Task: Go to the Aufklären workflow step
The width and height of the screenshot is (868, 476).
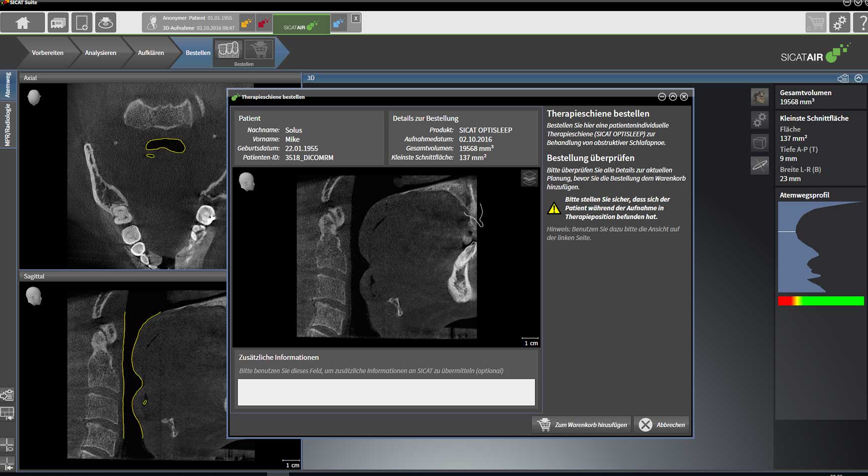Action: (x=151, y=53)
